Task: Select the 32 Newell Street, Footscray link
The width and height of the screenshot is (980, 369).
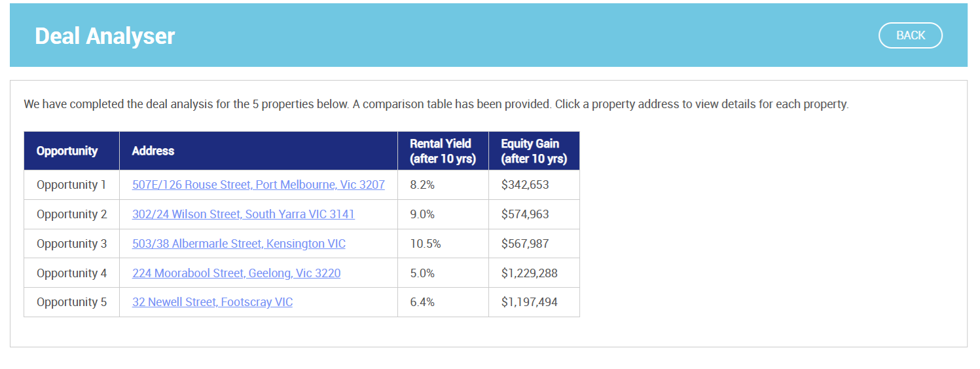Action: coord(212,302)
